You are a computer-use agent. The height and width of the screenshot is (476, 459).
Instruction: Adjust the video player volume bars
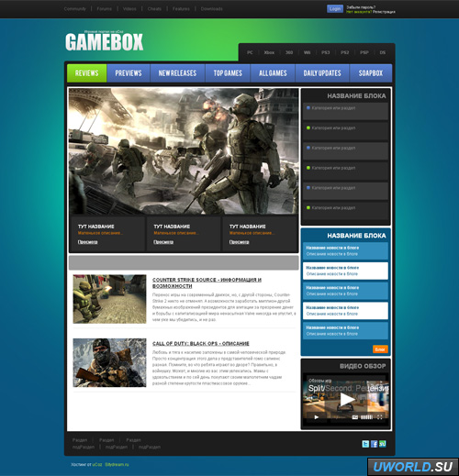(x=366, y=417)
